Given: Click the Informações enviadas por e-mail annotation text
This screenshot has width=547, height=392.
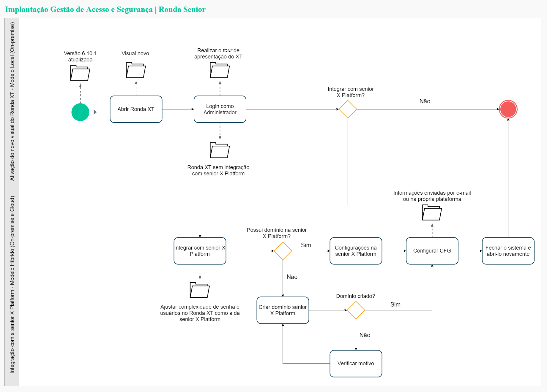Looking at the screenshot, I should click(432, 196).
